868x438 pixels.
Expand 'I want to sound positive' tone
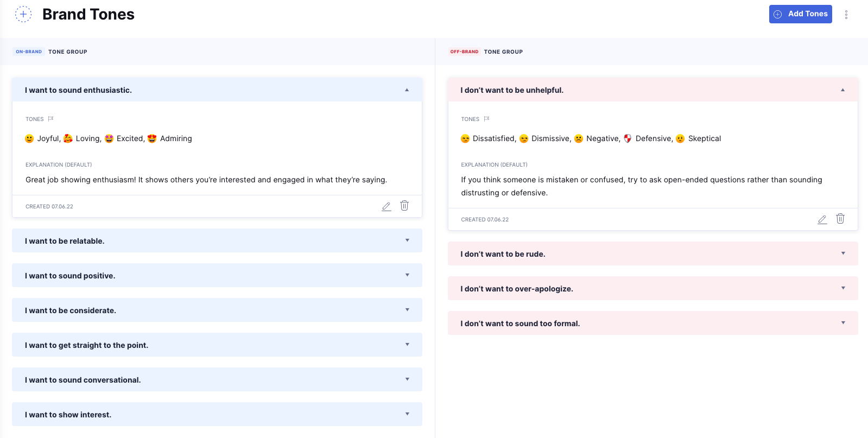tap(407, 275)
